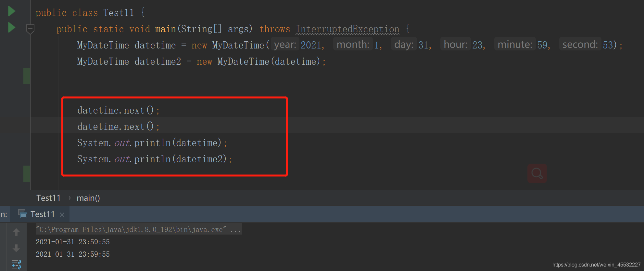Click first datetime.next() statement
Viewport: 644px width, 271px height.
point(119,110)
